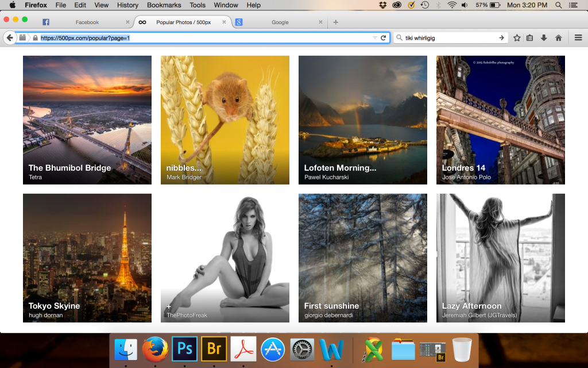Open a new tab with the plus button
The height and width of the screenshot is (368, 588).
click(335, 22)
